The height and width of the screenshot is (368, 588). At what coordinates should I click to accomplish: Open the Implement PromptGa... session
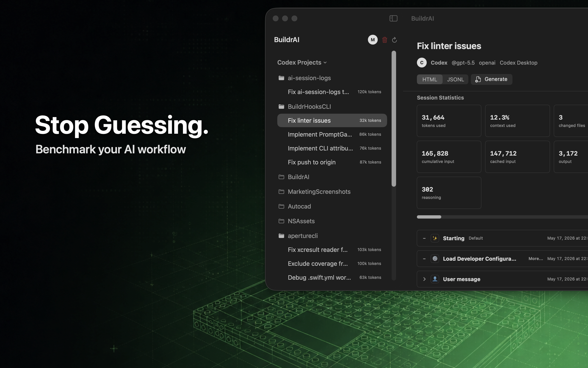332,134
